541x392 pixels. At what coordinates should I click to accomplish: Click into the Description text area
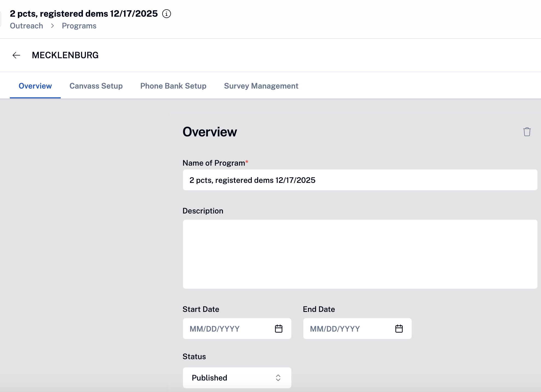[x=360, y=254]
